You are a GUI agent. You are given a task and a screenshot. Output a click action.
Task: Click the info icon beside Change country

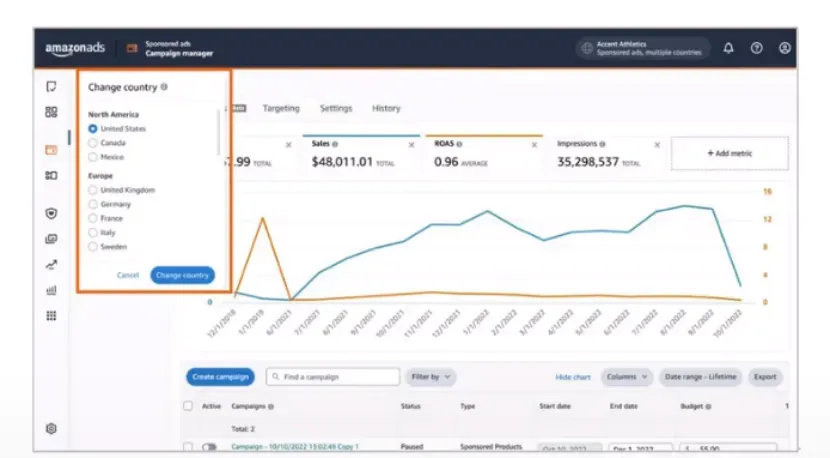point(164,87)
